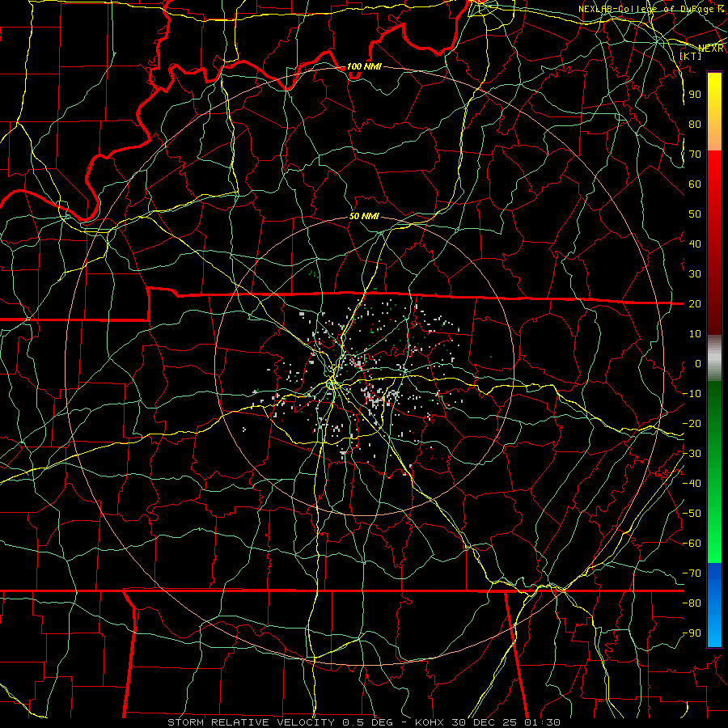Click the dark blue segment near -70
The width and height of the screenshot is (728, 728).
point(714,576)
